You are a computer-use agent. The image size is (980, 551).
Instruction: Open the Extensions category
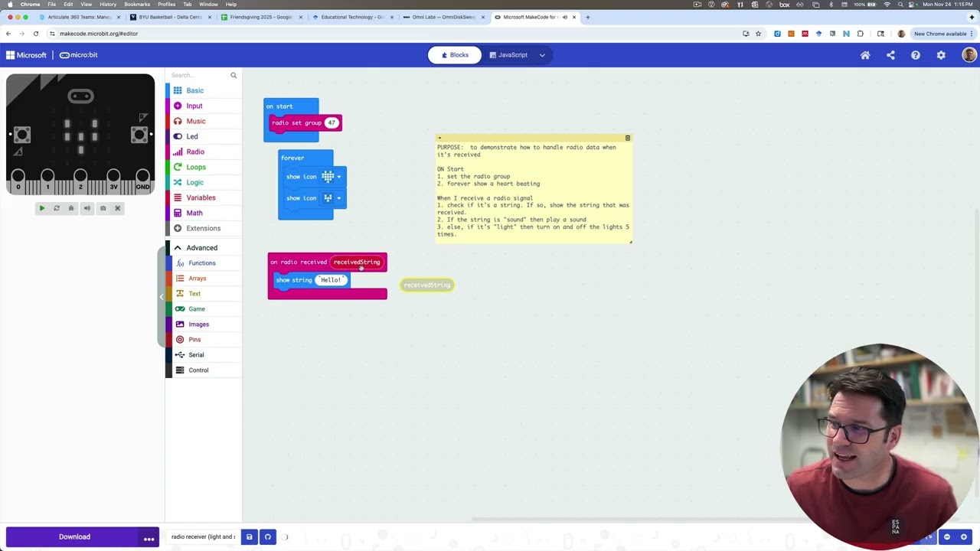[x=203, y=228]
